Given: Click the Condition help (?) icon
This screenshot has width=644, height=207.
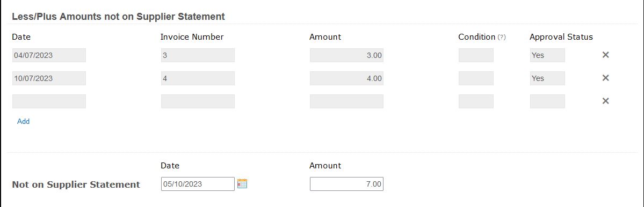Looking at the screenshot, I should coord(502,38).
